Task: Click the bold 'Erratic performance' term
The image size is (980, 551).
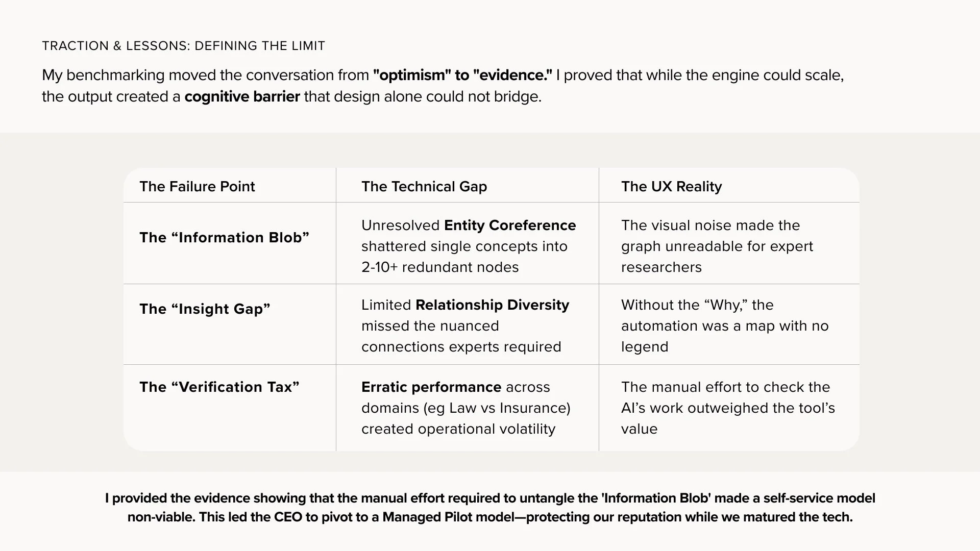Action: [x=431, y=387]
